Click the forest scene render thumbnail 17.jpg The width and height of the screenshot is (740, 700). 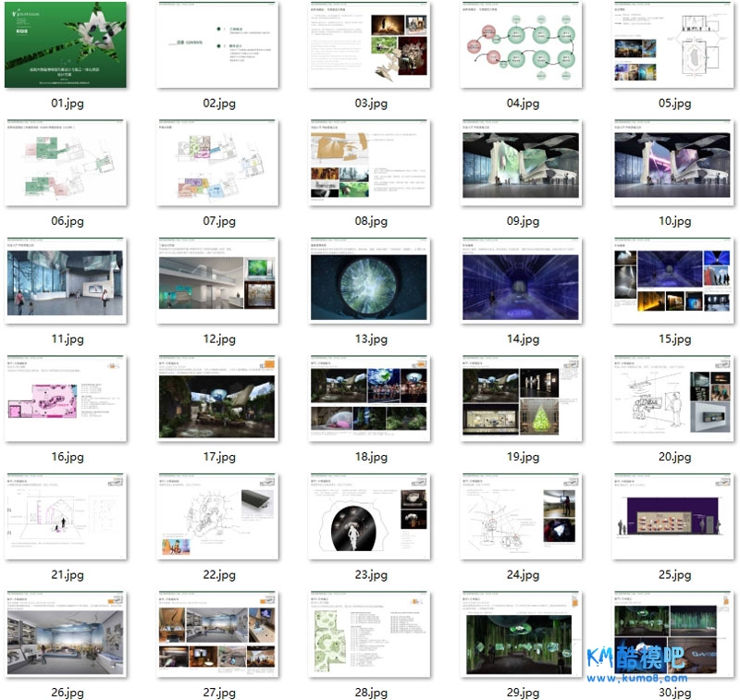tap(217, 399)
